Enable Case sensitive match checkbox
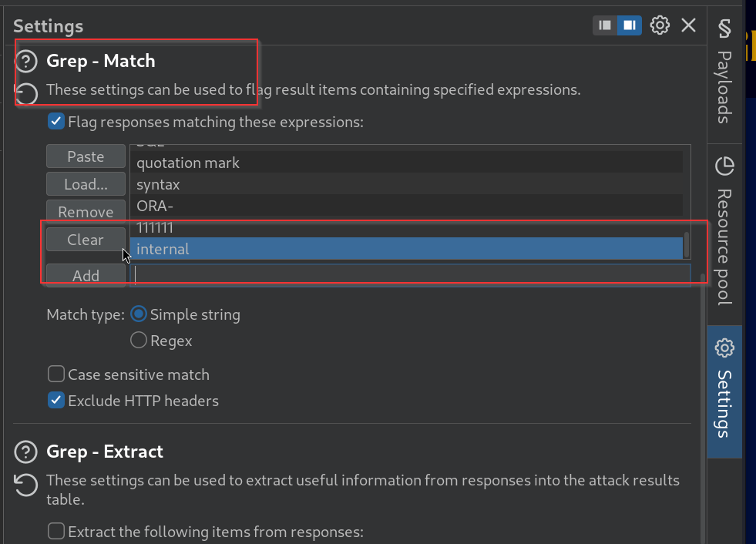Viewport: 756px width, 544px height. (55, 374)
